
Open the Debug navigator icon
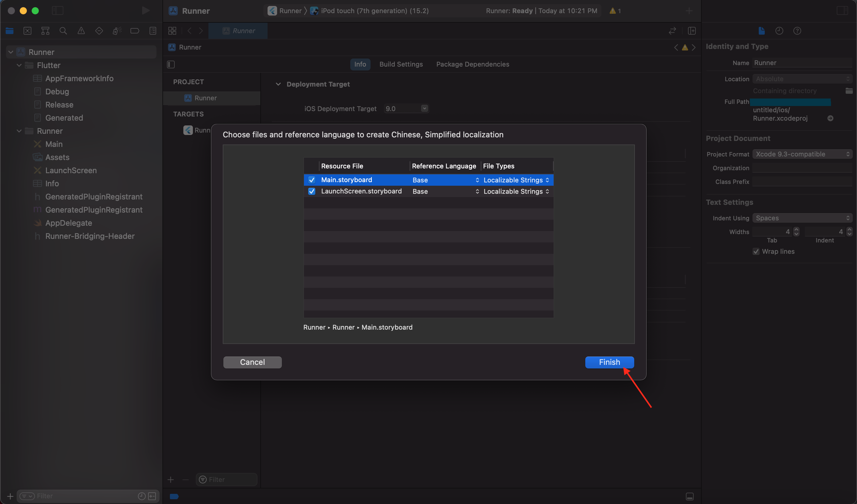117,31
